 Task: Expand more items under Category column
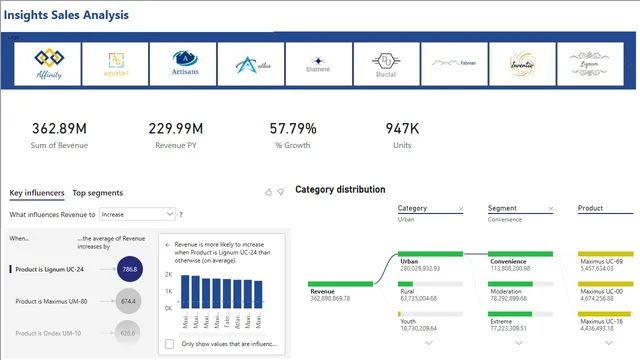pyautogui.click(x=429, y=343)
